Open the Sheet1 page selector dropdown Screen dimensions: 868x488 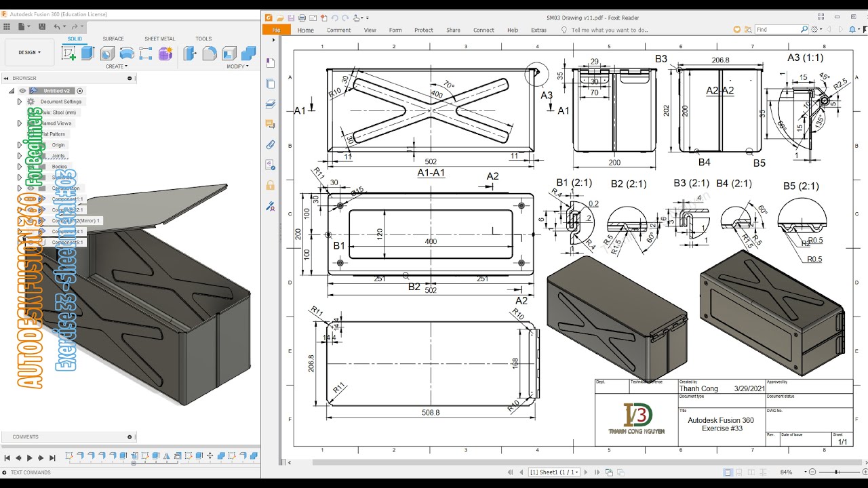coord(555,472)
